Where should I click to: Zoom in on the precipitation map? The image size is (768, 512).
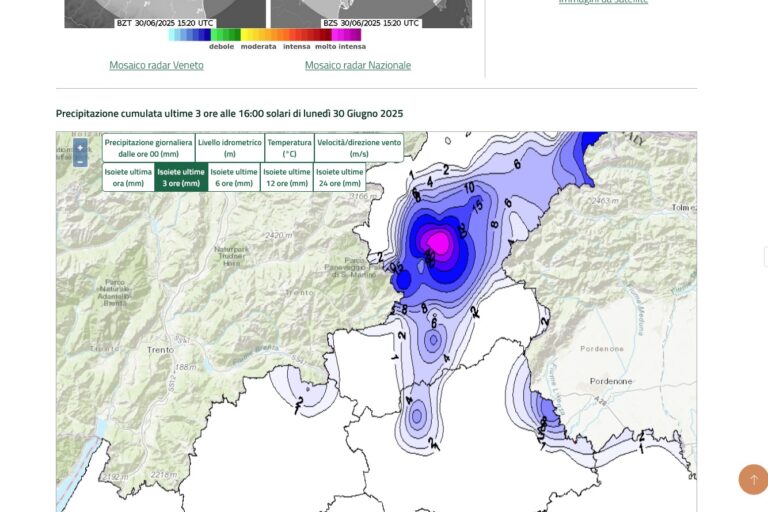pyautogui.click(x=80, y=147)
